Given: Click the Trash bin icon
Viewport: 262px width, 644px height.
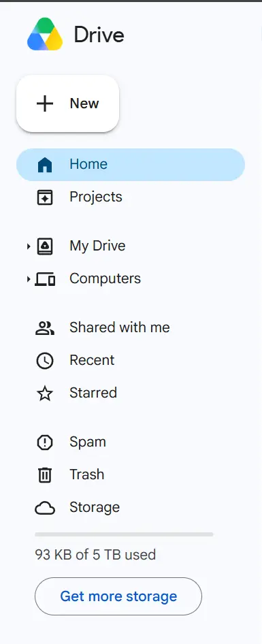Looking at the screenshot, I should pyautogui.click(x=45, y=474).
